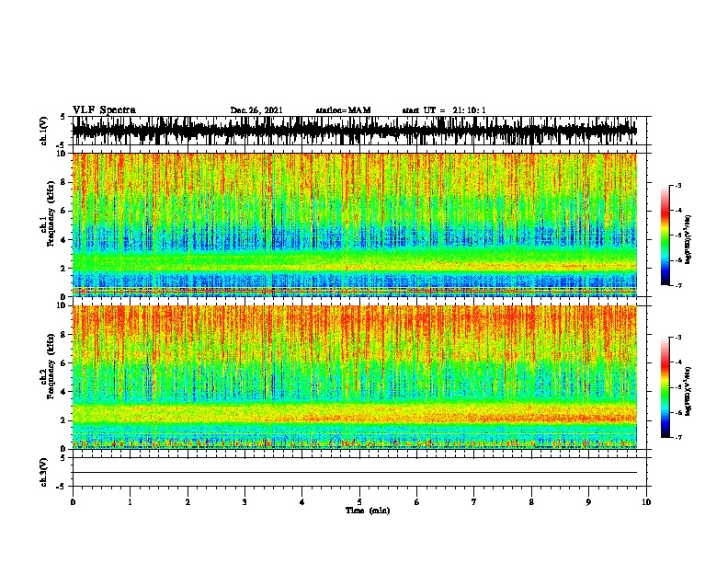Click the ch.1 color scale bar

tap(665, 236)
